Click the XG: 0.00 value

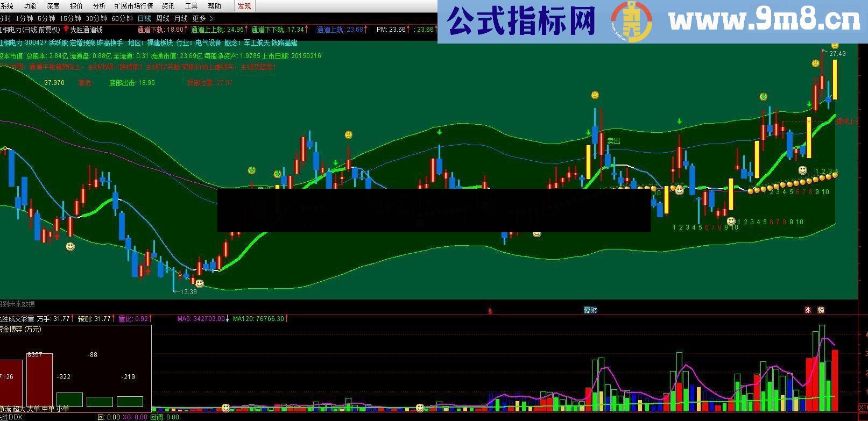tap(135, 417)
